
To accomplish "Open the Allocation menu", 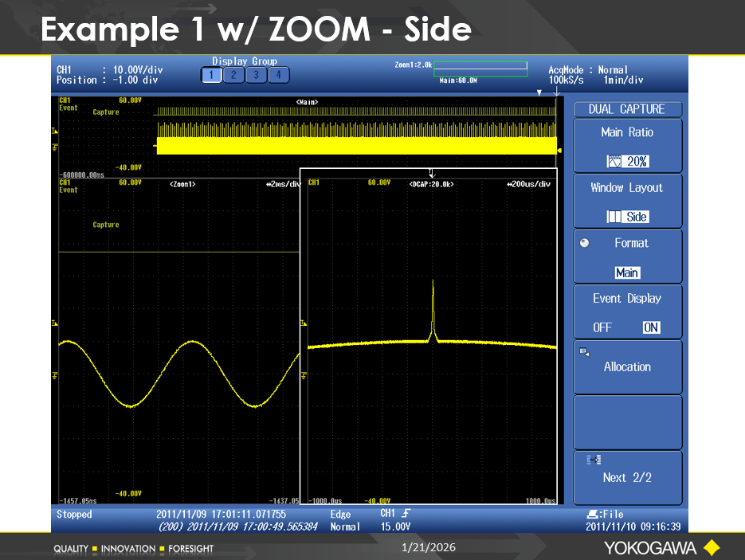I will (x=627, y=367).
